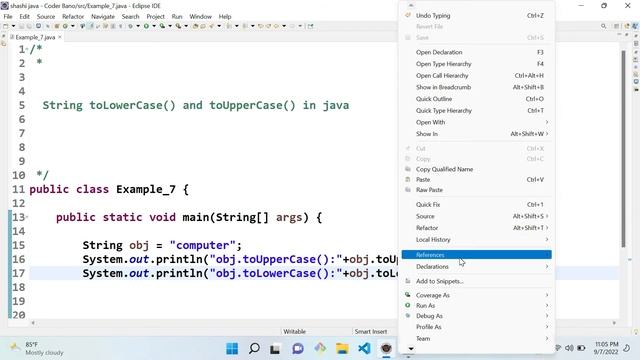Viewport: 640px width, 360px height.
Task: Click the Open Perspective icon
Action: [x=616, y=26]
